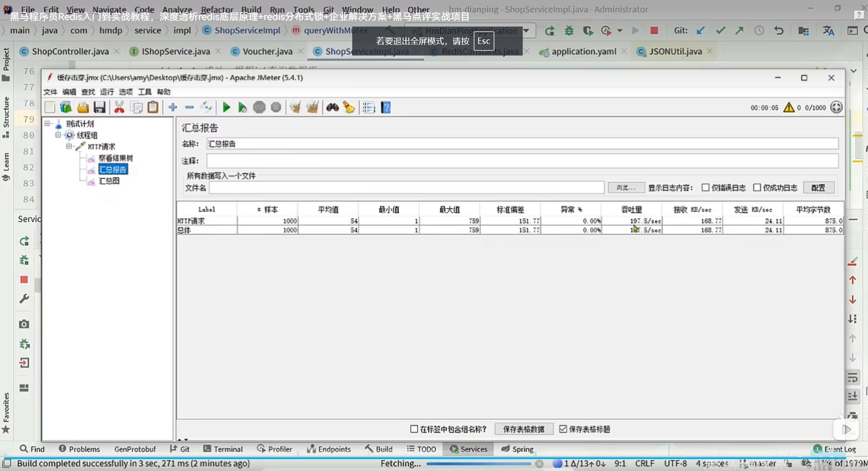
Task: Click the 注释 comment input field
Action: [x=522, y=161]
